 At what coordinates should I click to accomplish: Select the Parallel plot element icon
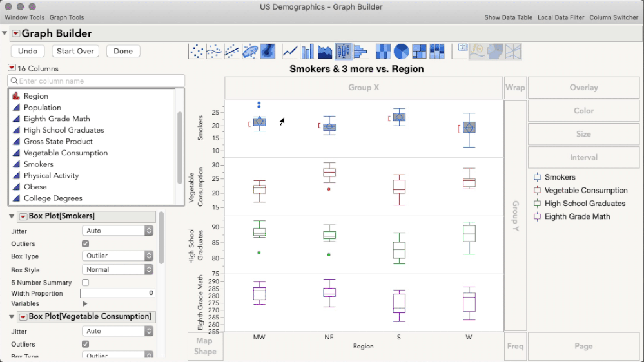pos(513,52)
